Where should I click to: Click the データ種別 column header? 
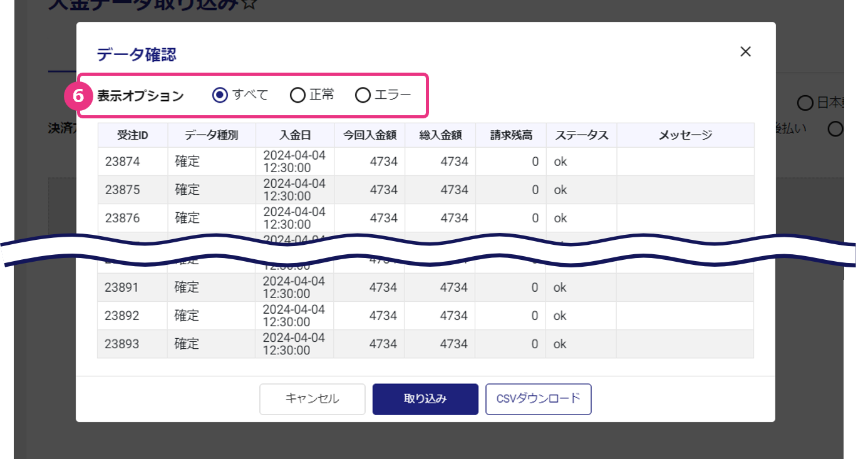tap(211, 135)
